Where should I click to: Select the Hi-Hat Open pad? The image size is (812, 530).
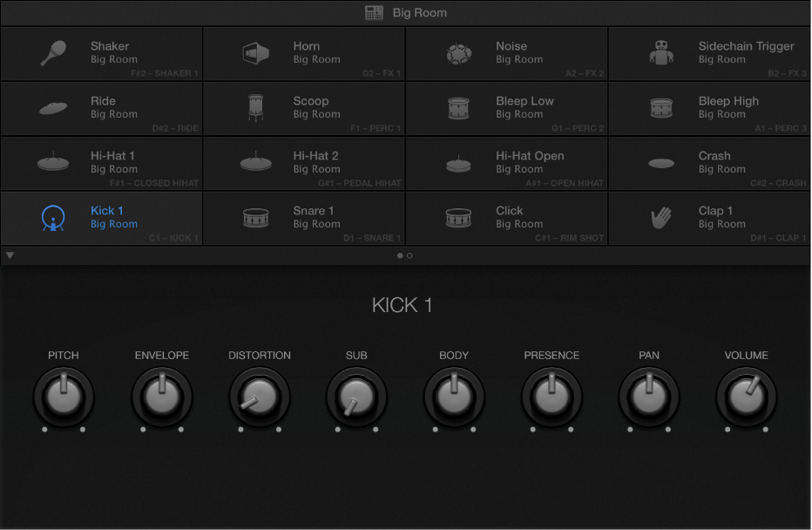pyautogui.click(x=507, y=162)
